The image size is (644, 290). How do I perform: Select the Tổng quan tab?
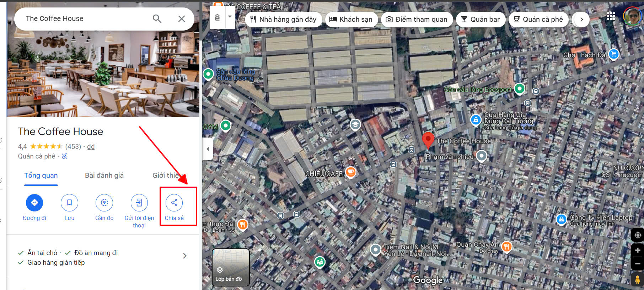(41, 175)
